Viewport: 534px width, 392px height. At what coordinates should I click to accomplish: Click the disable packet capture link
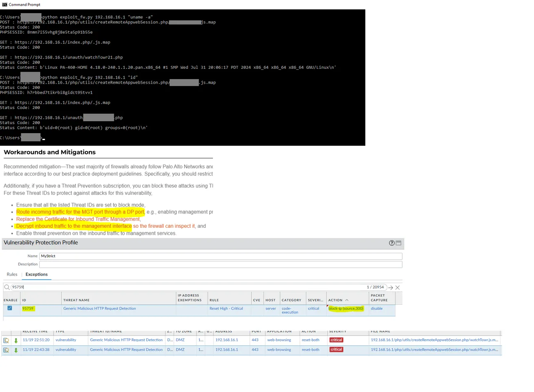tap(376, 308)
